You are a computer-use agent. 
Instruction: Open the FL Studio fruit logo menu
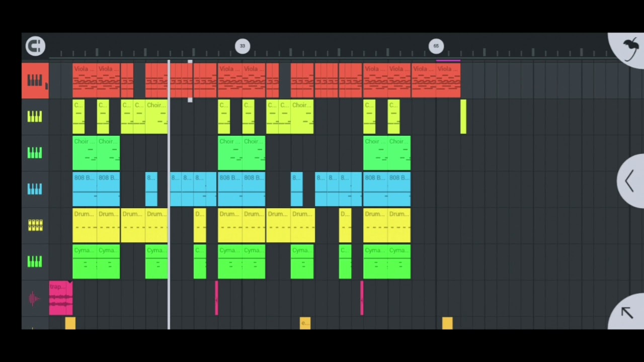(x=630, y=49)
